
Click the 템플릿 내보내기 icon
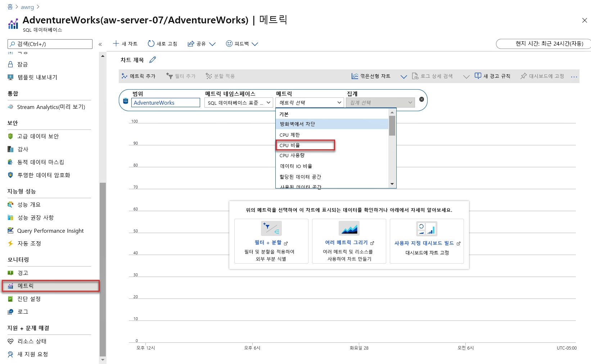click(x=10, y=77)
